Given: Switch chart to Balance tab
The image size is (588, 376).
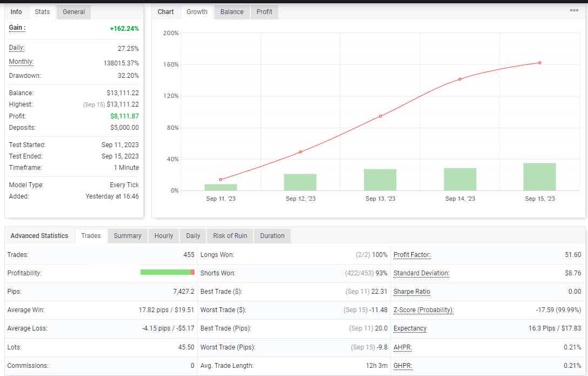Looking at the screenshot, I should [x=232, y=12].
